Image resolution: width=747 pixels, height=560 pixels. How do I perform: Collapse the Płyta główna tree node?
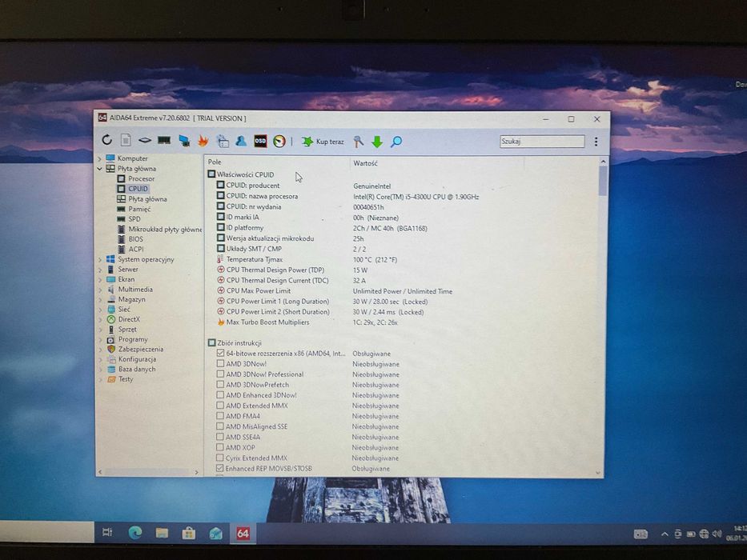[x=99, y=169]
